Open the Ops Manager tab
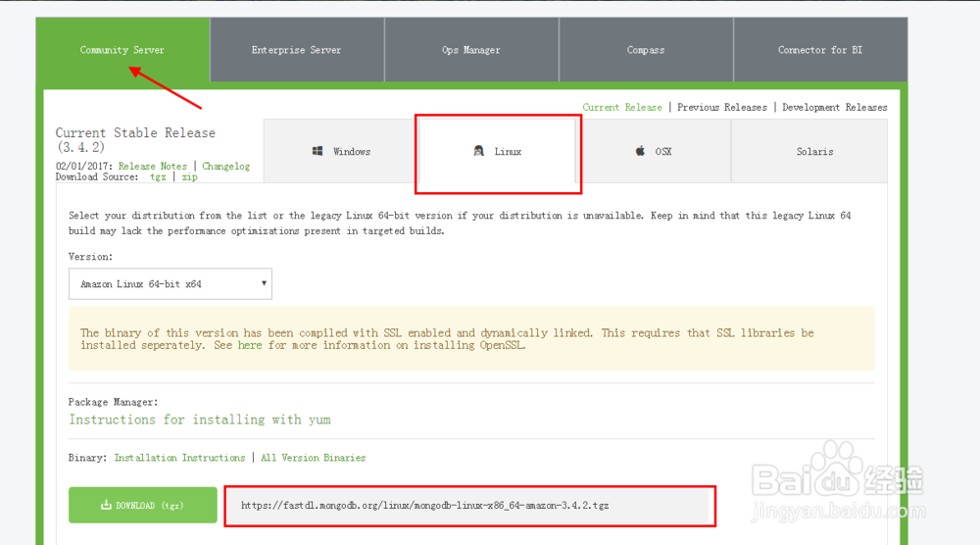The image size is (980, 545). (471, 50)
